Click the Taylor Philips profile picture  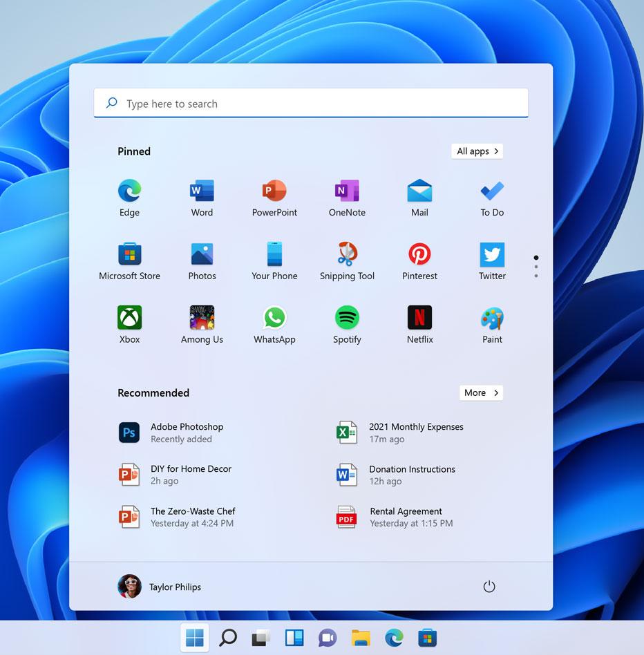coord(129,587)
